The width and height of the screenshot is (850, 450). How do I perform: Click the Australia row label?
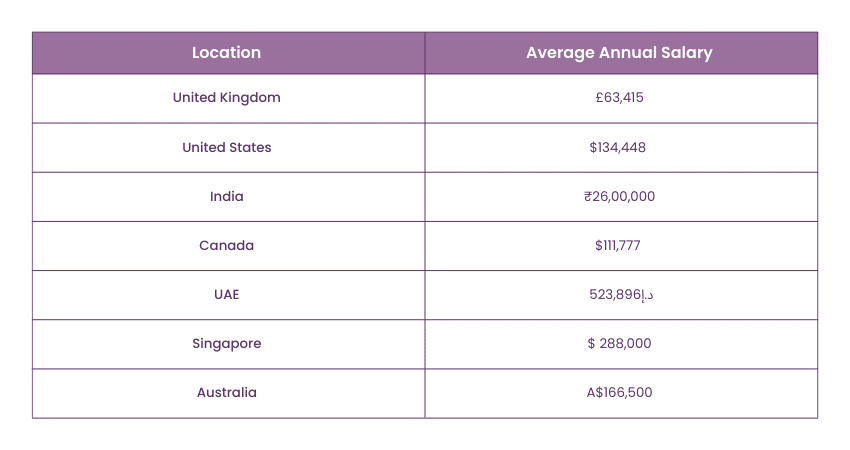227,392
